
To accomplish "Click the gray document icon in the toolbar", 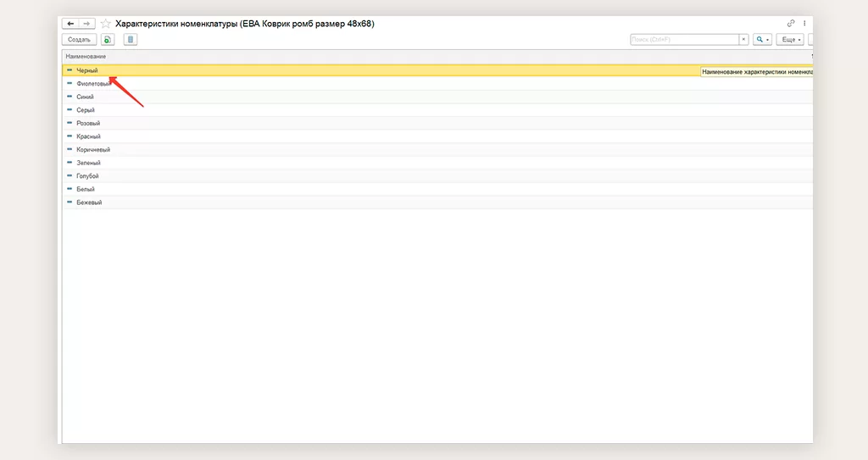I will 130,40.
